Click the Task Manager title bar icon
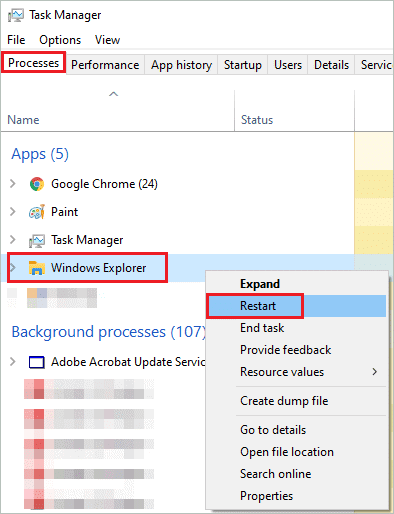 coord(16,15)
